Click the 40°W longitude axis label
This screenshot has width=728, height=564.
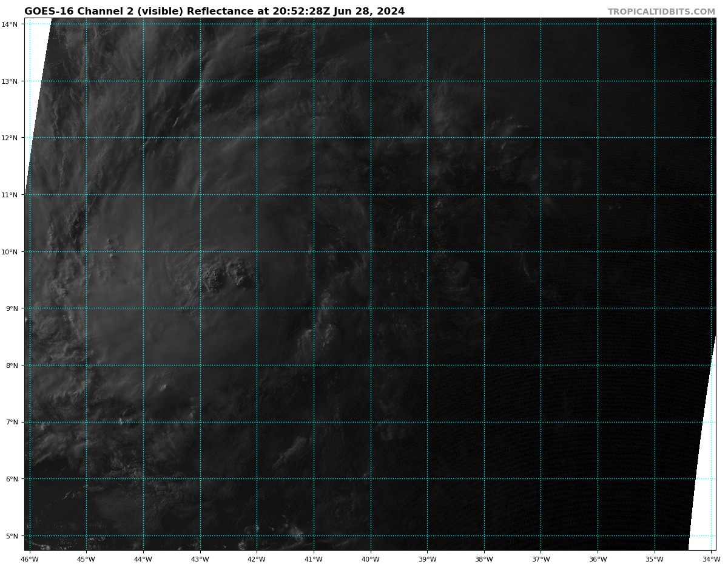coord(370,559)
